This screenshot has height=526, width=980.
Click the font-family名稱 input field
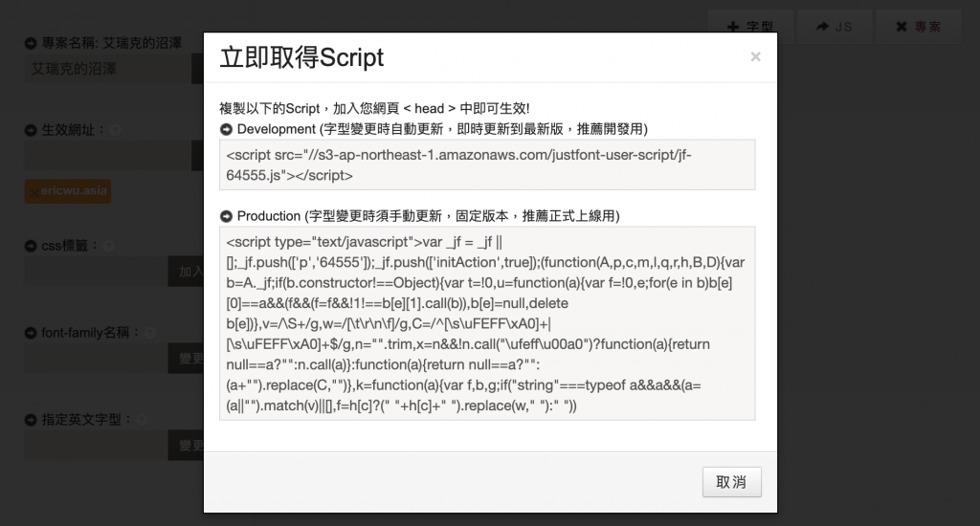(97, 359)
